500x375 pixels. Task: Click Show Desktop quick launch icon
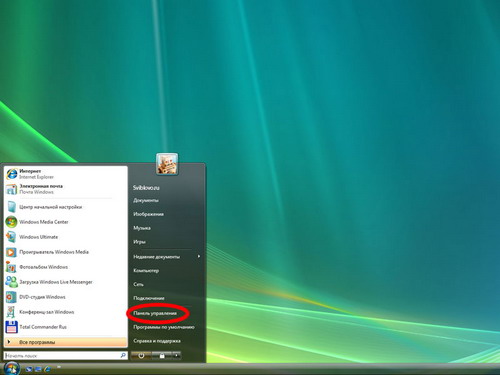point(29,369)
